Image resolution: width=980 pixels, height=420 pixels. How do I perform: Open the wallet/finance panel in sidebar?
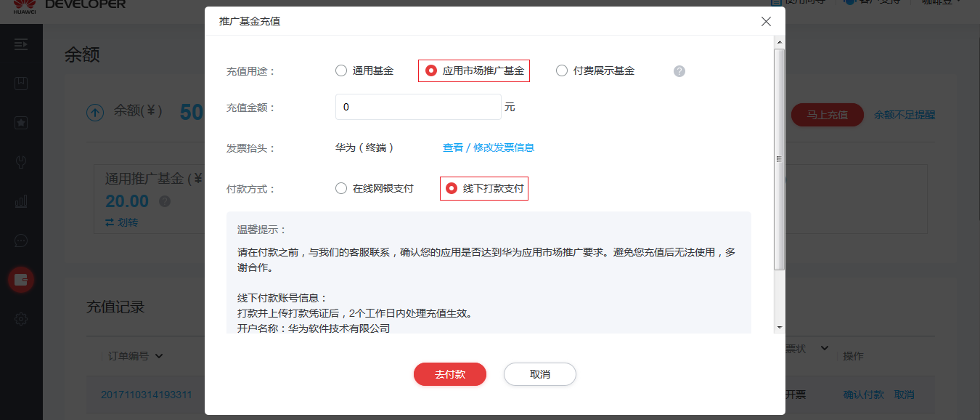coord(20,279)
